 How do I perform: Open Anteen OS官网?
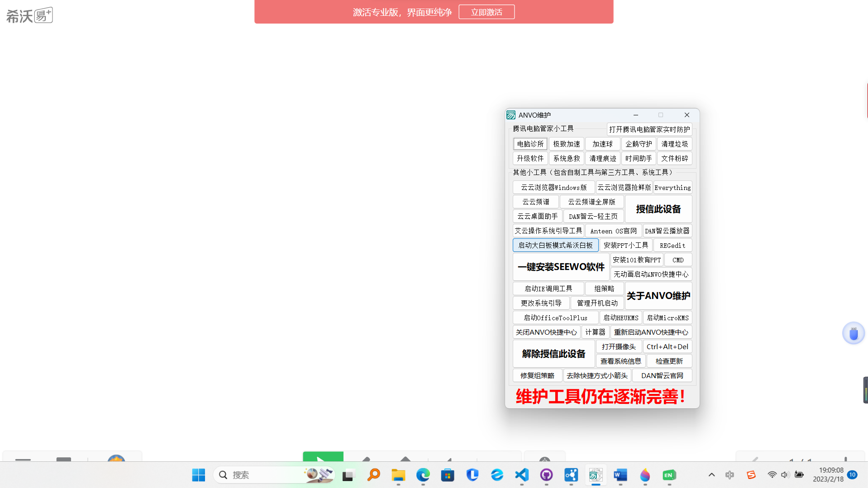click(x=614, y=231)
